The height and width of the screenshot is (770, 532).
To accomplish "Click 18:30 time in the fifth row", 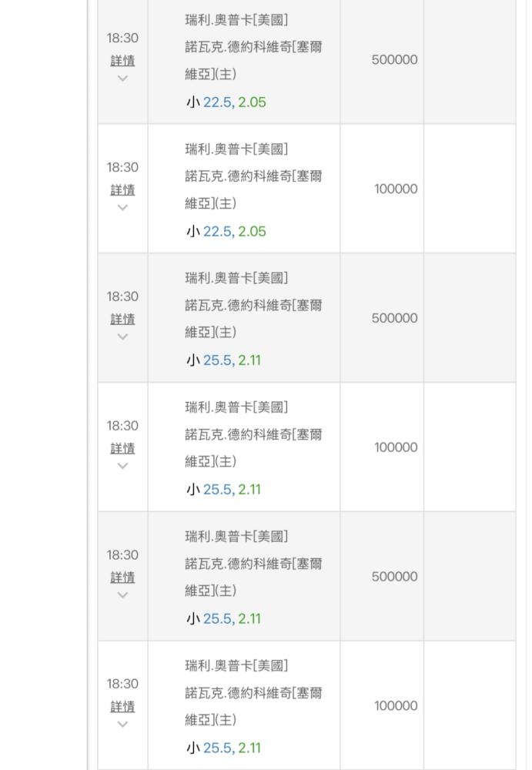I will pos(123,555).
